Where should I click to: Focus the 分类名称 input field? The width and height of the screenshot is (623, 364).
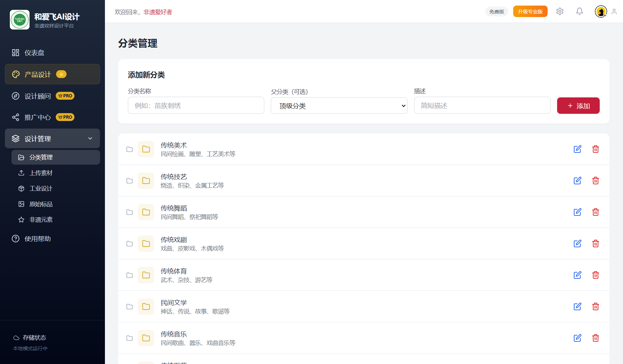[196, 105]
